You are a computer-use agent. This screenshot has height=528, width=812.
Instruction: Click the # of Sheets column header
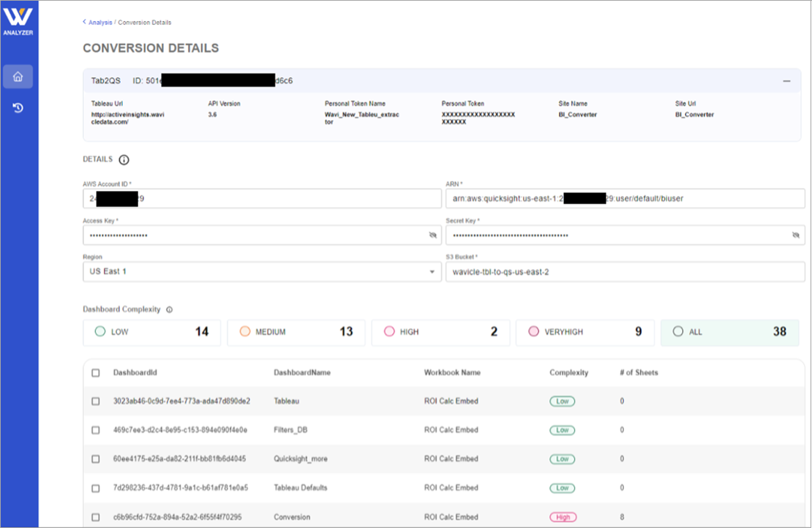639,373
